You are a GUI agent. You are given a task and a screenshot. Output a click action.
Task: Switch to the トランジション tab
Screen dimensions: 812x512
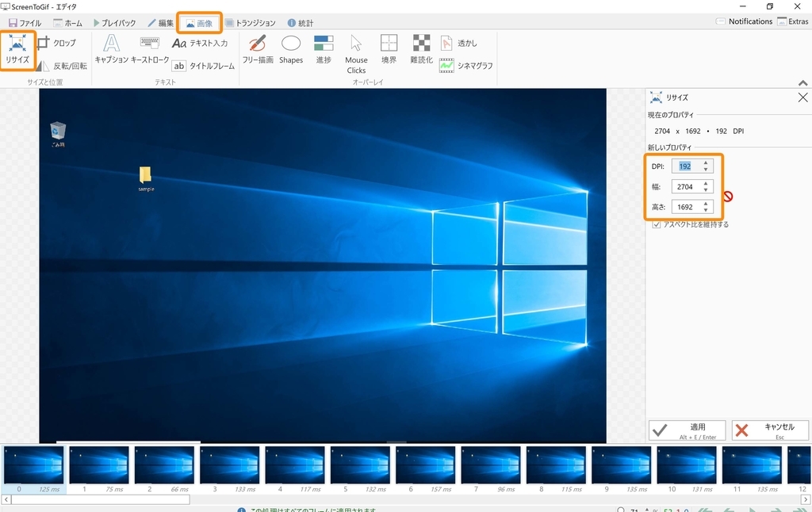click(x=250, y=23)
